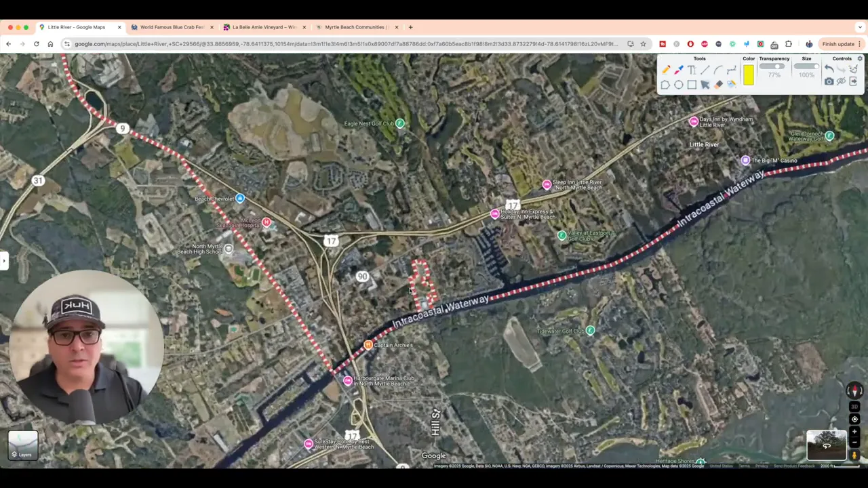868x488 pixels.
Task: Close the Little River Google Maps tab
Action: (119, 27)
